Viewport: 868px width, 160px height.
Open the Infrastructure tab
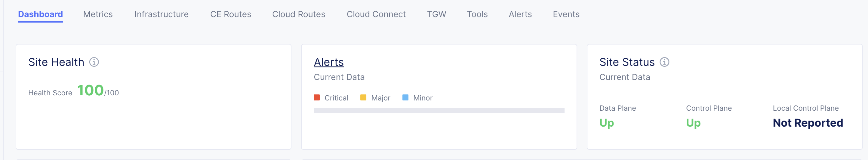tap(162, 14)
